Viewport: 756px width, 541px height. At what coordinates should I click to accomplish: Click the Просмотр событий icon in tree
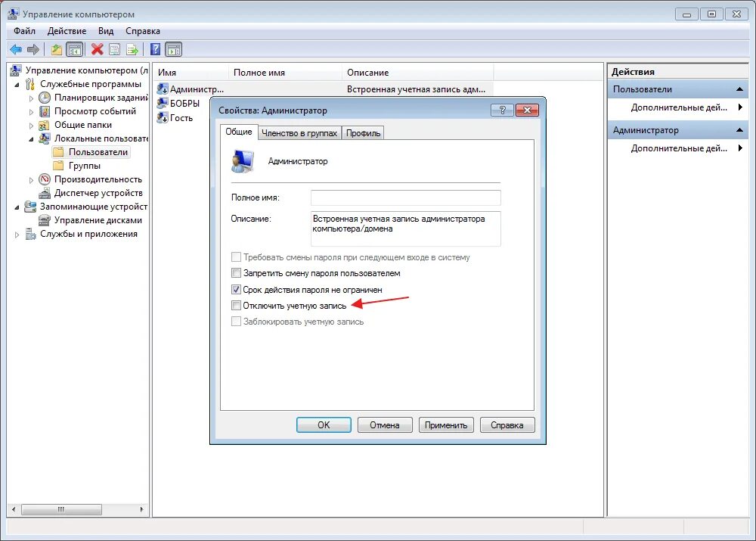point(45,111)
